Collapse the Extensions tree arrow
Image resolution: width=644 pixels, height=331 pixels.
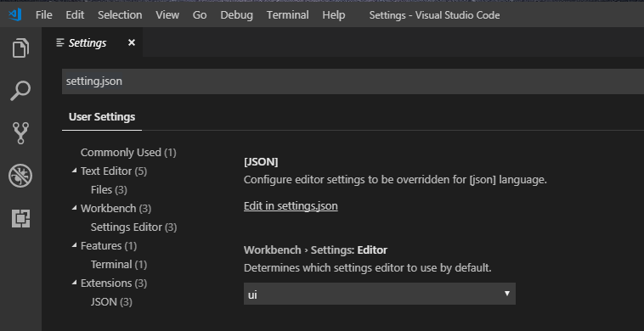[74, 283]
